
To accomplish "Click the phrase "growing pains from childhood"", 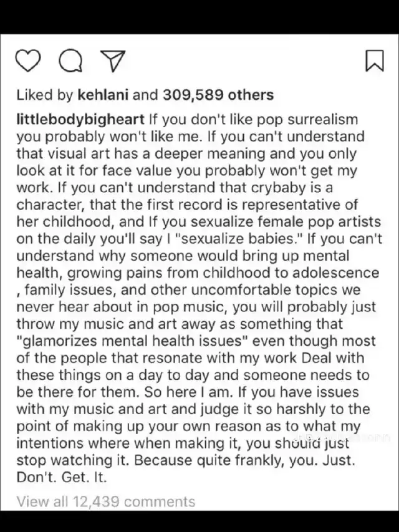I will [170, 273].
